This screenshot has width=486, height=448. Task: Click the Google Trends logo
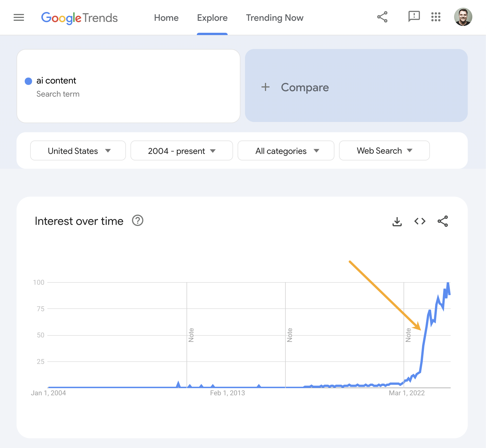point(79,18)
